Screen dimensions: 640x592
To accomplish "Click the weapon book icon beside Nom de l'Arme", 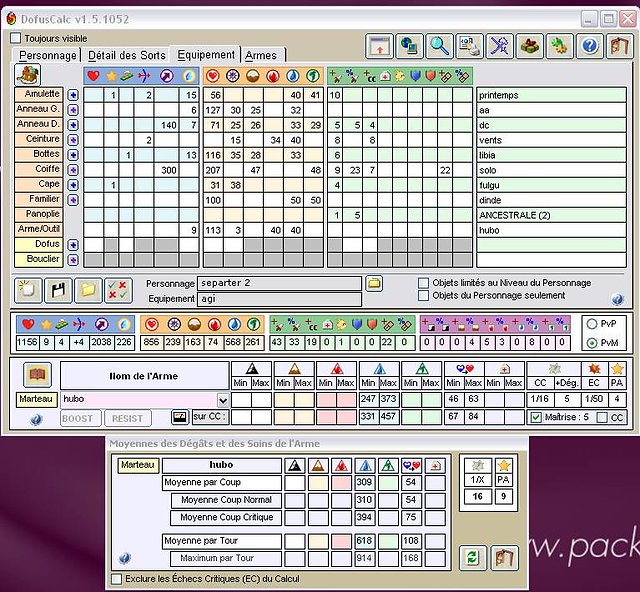I will (38, 376).
